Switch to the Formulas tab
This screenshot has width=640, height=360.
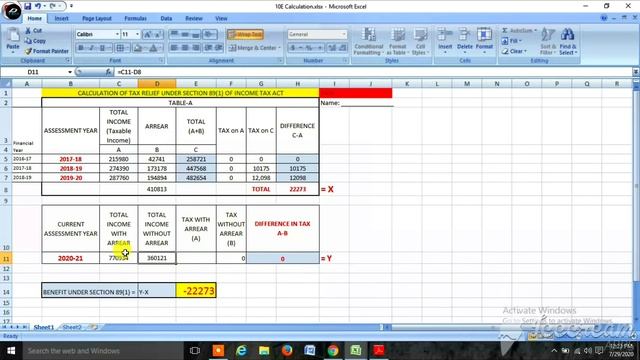(136, 18)
